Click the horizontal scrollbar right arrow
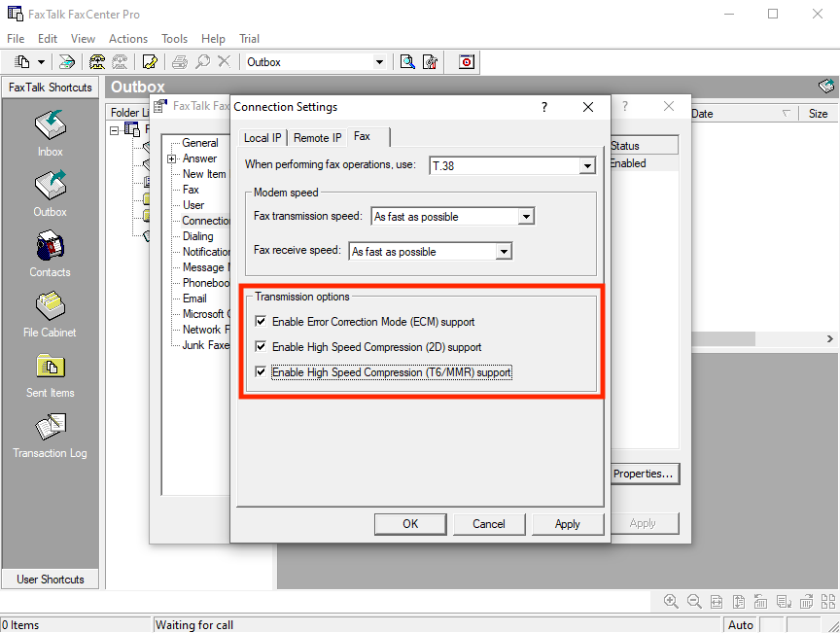Image resolution: width=840 pixels, height=633 pixels. tap(830, 338)
